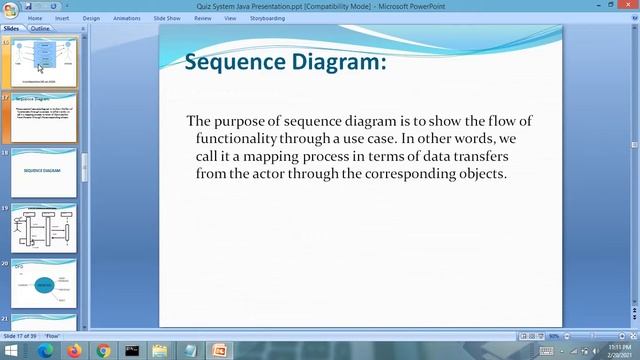Screen dimensions: 640x360
Task: Open the Insert ribbon tab
Action: [62, 18]
